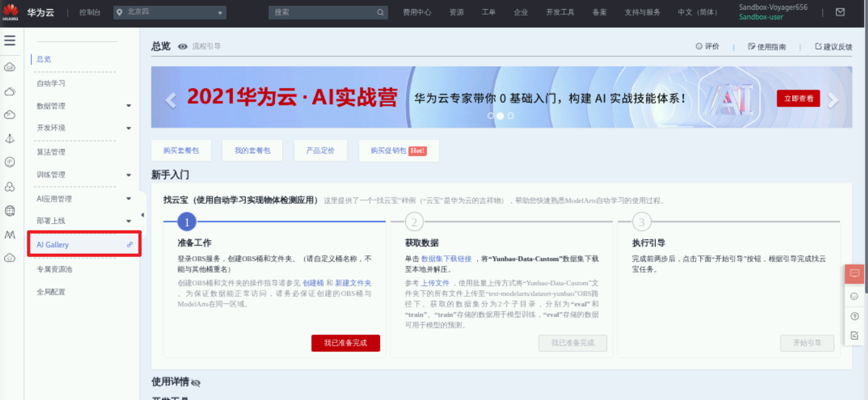The image size is (868, 400).
Task: Select the third banner carousel dot
Action: coord(511,116)
